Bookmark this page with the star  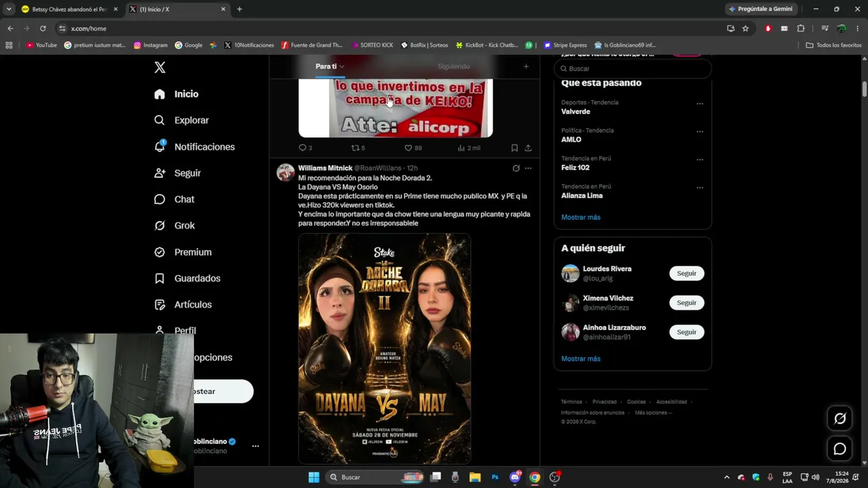point(745,28)
